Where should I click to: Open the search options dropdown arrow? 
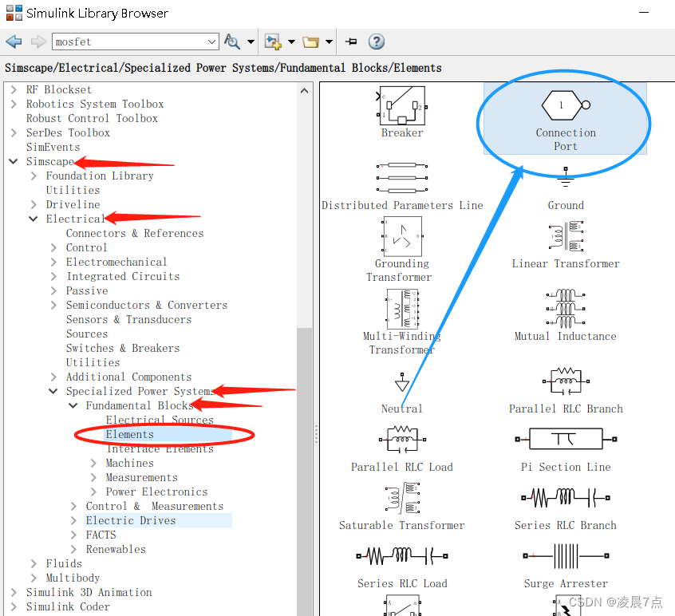tap(251, 41)
